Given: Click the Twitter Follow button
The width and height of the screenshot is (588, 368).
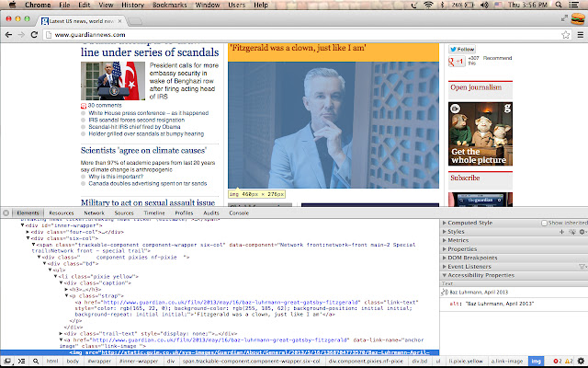Looking at the screenshot, I should pyautogui.click(x=462, y=49).
